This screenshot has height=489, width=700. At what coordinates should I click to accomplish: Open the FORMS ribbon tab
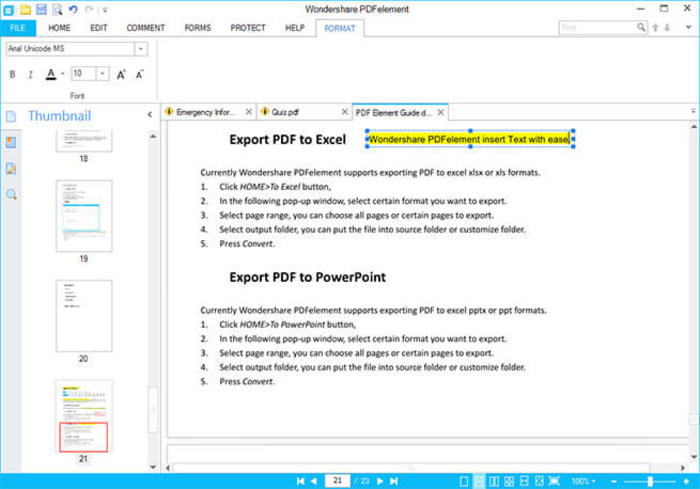click(x=197, y=28)
